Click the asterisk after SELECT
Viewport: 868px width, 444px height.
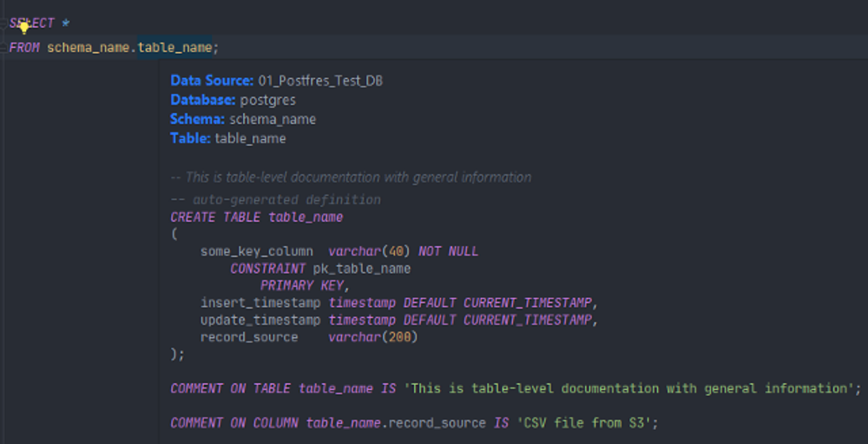[66, 23]
